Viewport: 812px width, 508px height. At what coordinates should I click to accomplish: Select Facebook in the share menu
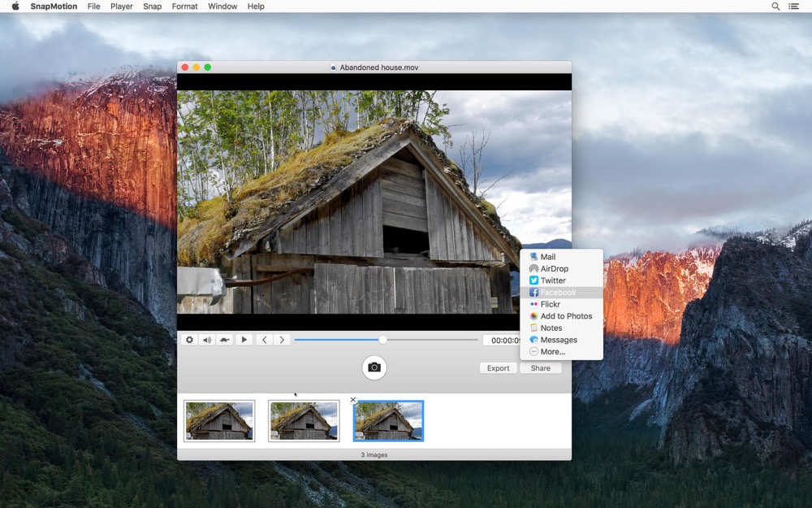coord(558,293)
